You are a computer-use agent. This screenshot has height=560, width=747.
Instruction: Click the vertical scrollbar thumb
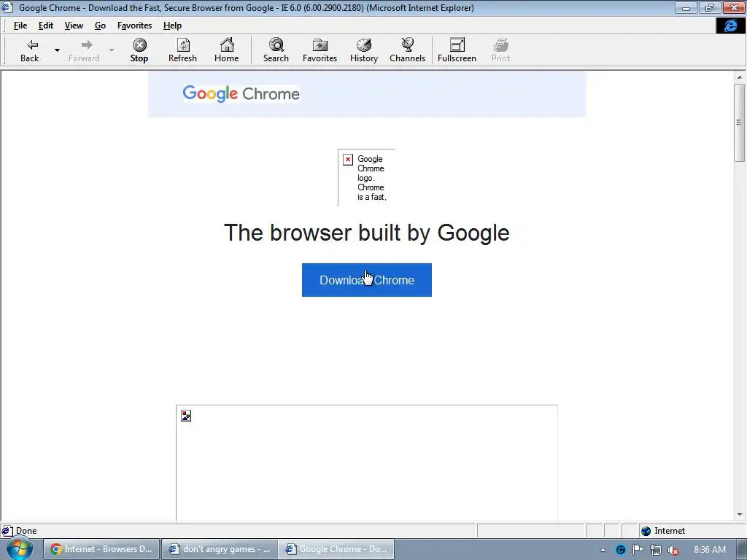[x=740, y=122]
